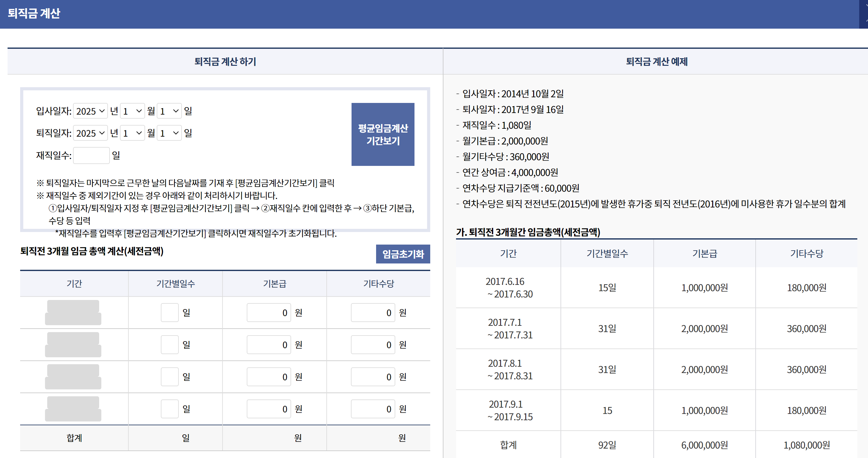Screen dimensions: 868x458
Task: Click example cell 2017.7.1 ~ 2017.7.31
Action: pyautogui.click(x=508, y=328)
